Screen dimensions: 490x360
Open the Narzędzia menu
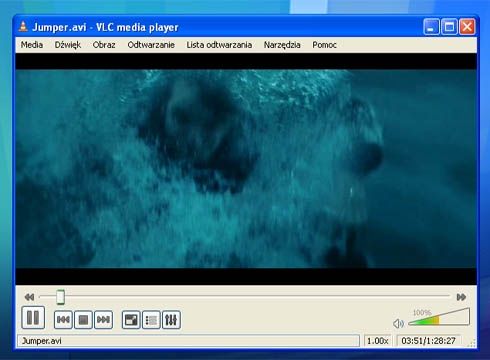[282, 45]
